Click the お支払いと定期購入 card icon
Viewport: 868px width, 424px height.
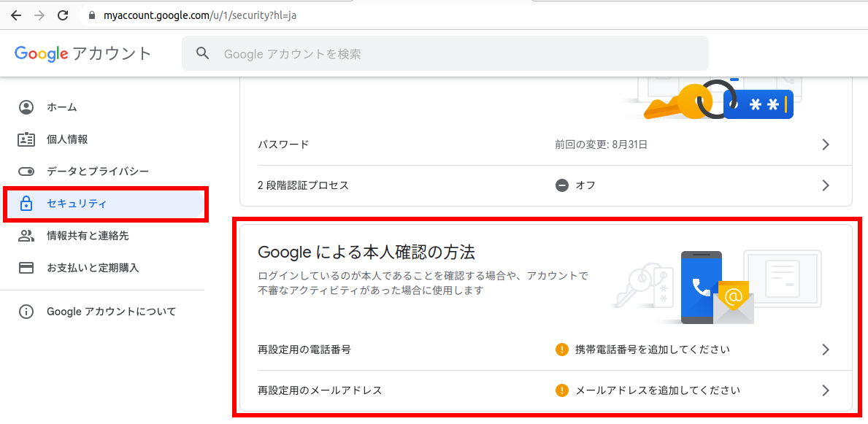tap(26, 268)
